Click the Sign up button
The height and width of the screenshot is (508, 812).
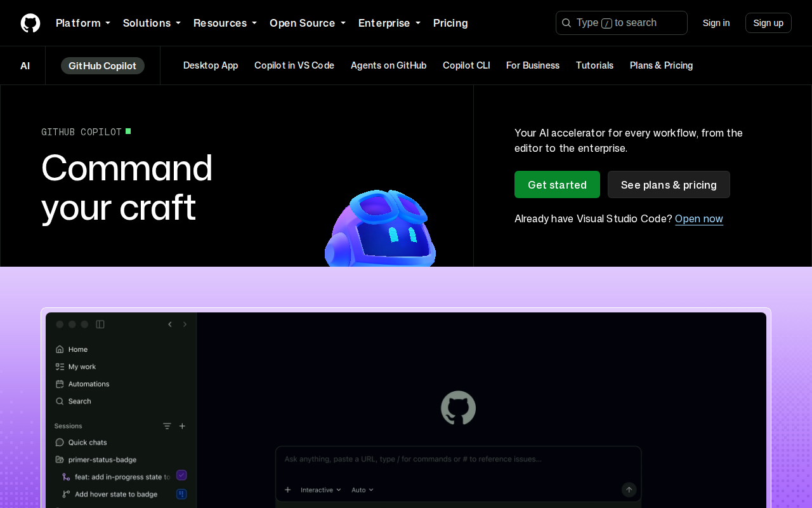pos(768,23)
